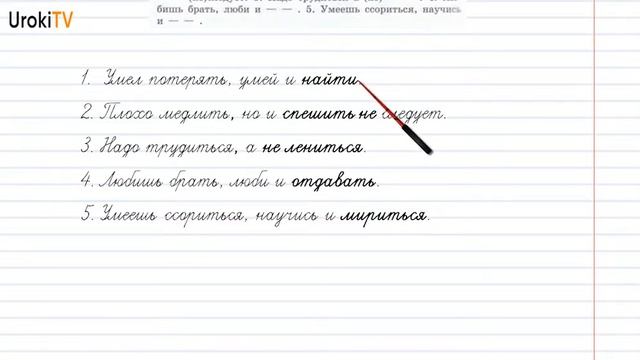Click the bold phrase "спешить не"
The height and width of the screenshot is (360, 640).
coord(329,114)
